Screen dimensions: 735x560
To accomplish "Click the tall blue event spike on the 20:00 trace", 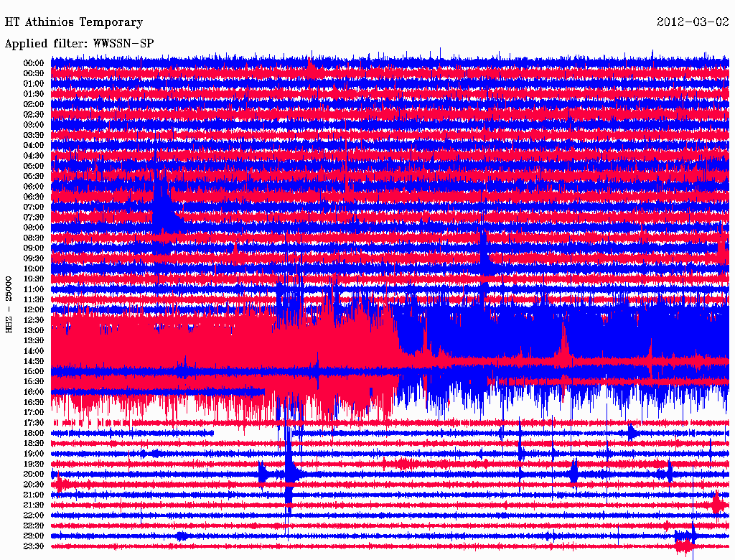I will [x=289, y=472].
